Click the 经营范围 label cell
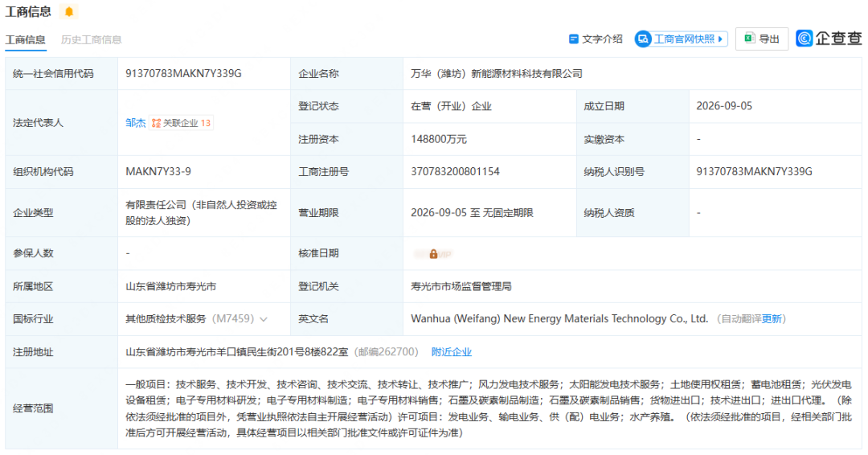Image resolution: width=868 pixels, height=455 pixels. [x=61, y=408]
